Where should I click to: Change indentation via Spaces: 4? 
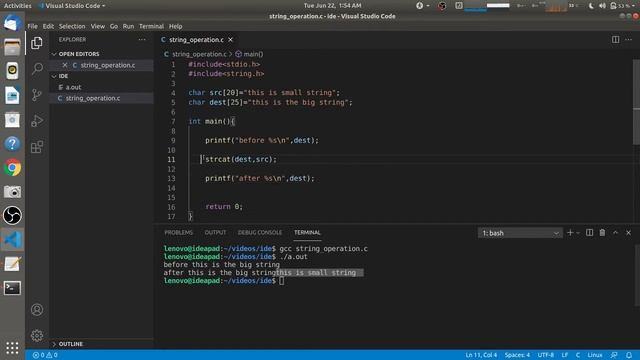[x=517, y=355]
